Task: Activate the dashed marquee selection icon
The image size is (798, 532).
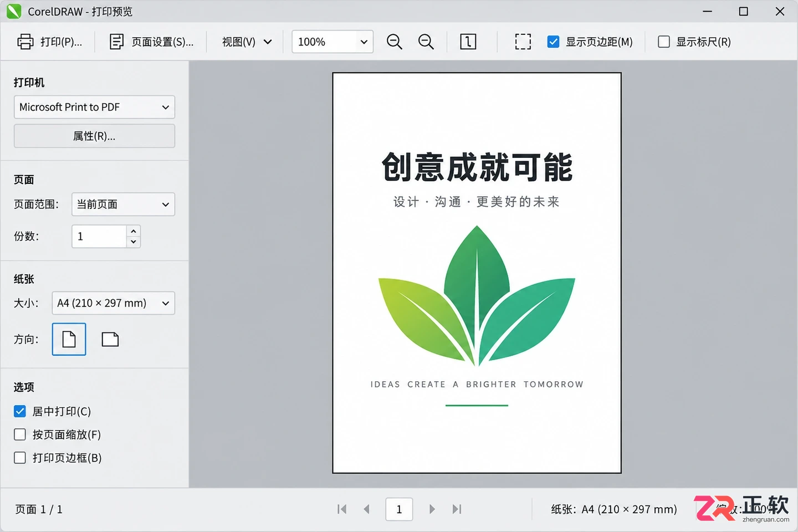Action: click(523, 42)
